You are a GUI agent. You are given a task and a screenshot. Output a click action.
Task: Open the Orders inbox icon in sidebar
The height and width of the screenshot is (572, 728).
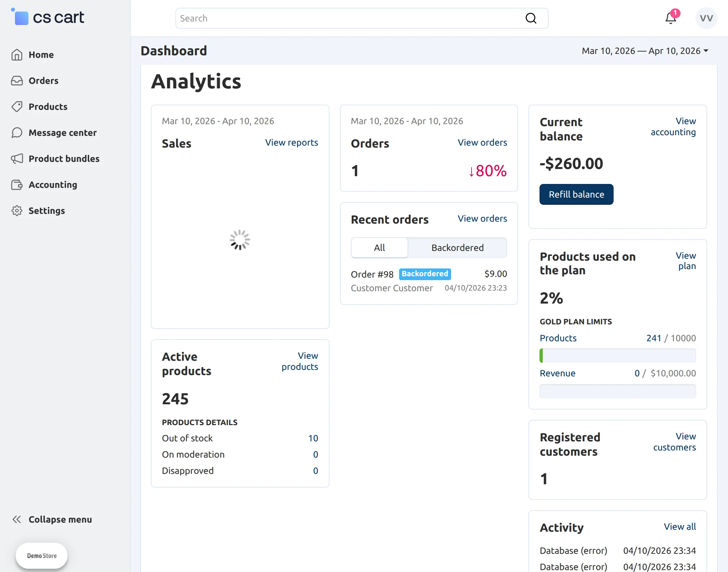click(x=17, y=81)
